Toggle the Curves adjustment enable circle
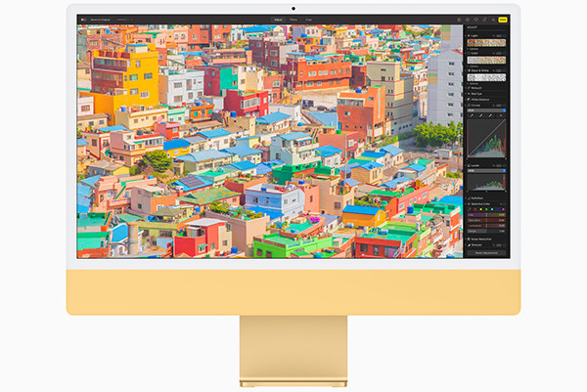The height and width of the screenshot is (392, 587). click(x=506, y=106)
